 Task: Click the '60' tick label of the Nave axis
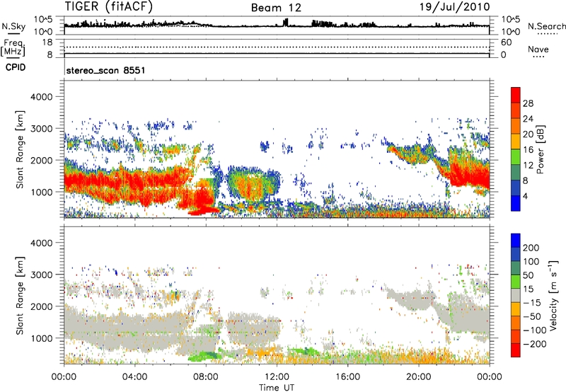506,42
